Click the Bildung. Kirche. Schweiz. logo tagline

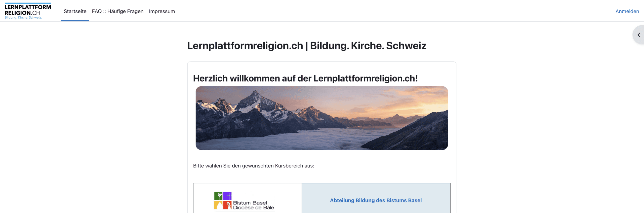point(23,18)
